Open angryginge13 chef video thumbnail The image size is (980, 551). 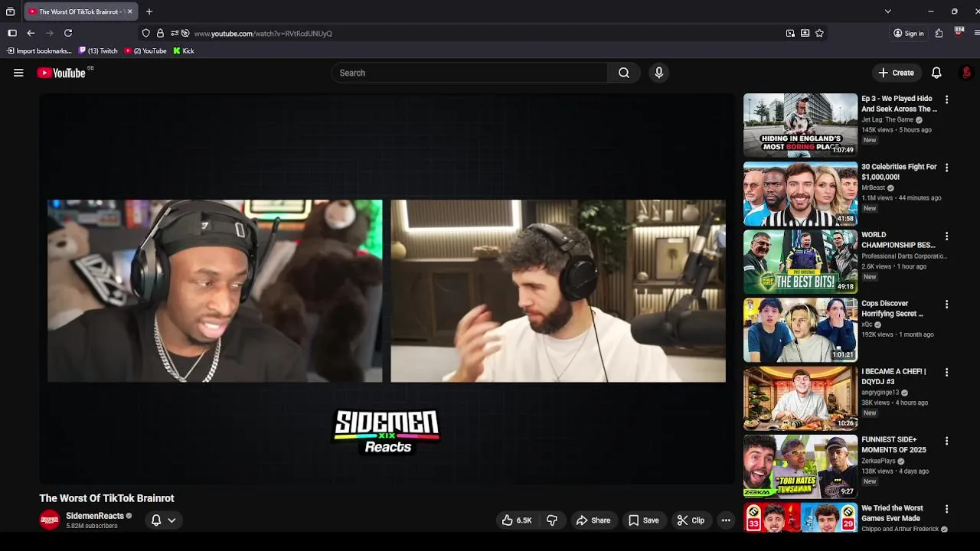[800, 398]
